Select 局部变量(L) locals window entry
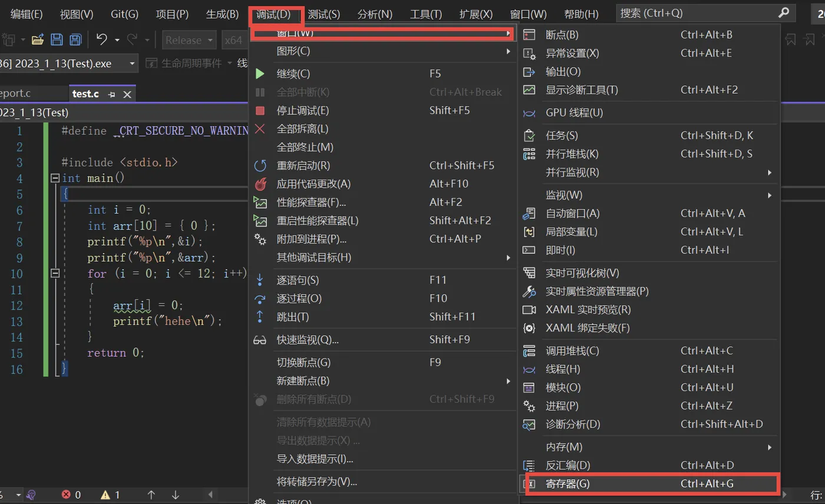 click(649, 232)
